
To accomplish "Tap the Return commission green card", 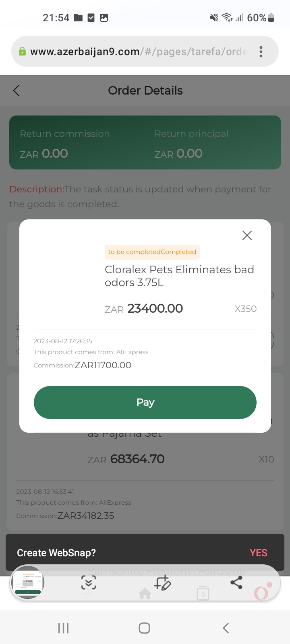I will tap(145, 142).
